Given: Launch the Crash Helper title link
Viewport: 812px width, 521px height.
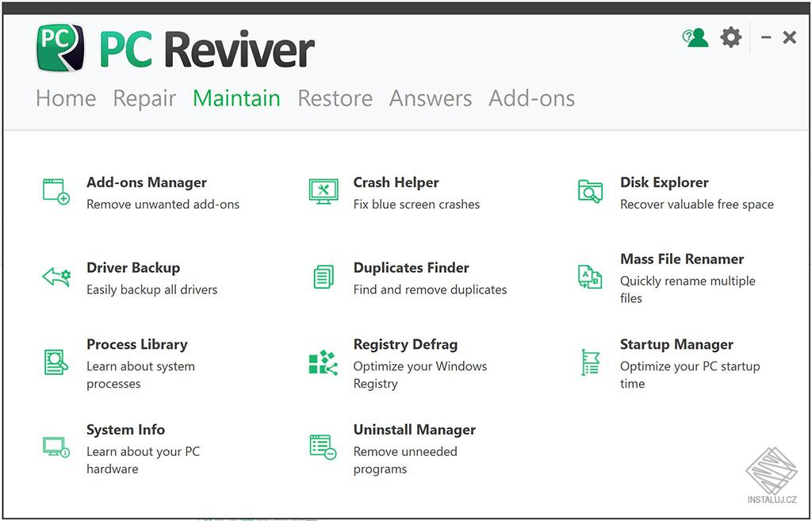Looking at the screenshot, I should pyautogui.click(x=396, y=182).
